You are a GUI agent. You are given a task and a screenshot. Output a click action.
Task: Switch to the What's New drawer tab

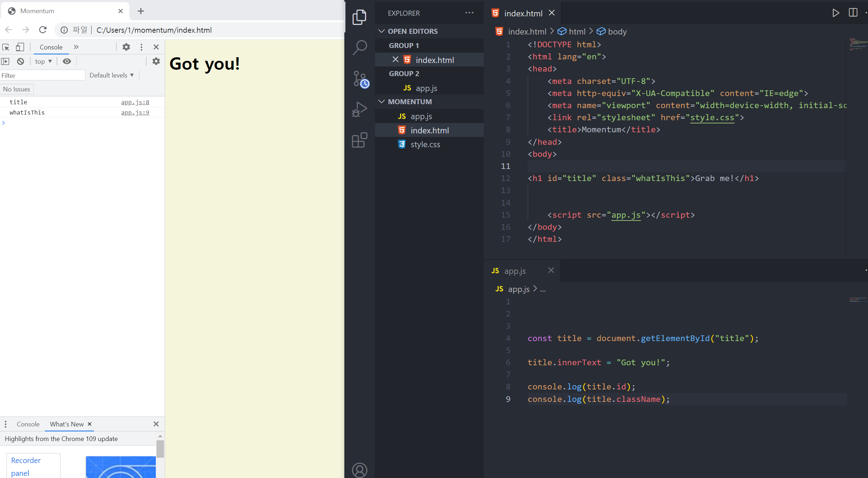(67, 424)
